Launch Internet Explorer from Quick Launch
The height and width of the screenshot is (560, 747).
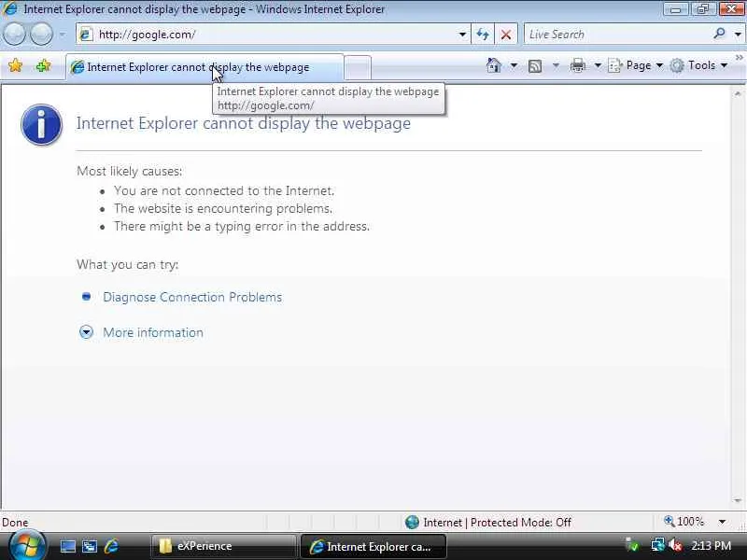tap(111, 546)
